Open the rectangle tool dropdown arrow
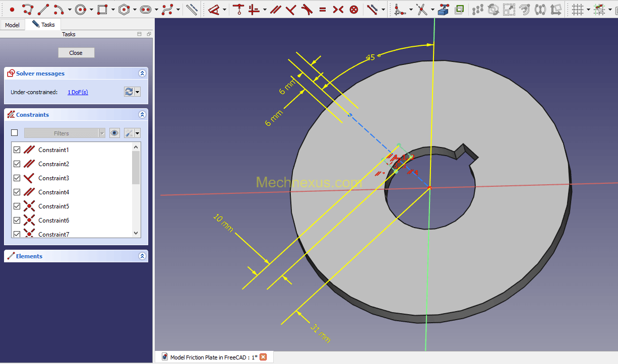618x364 pixels. [x=113, y=10]
